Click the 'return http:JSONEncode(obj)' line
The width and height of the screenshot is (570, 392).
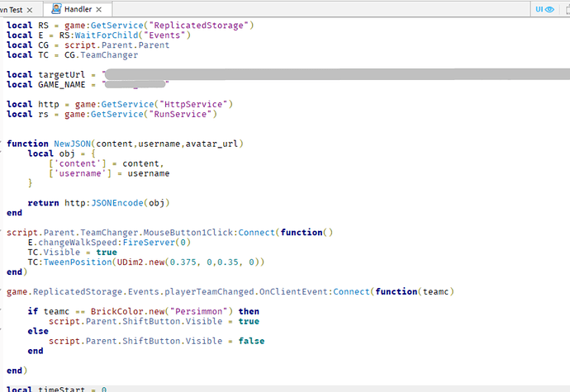tap(98, 203)
